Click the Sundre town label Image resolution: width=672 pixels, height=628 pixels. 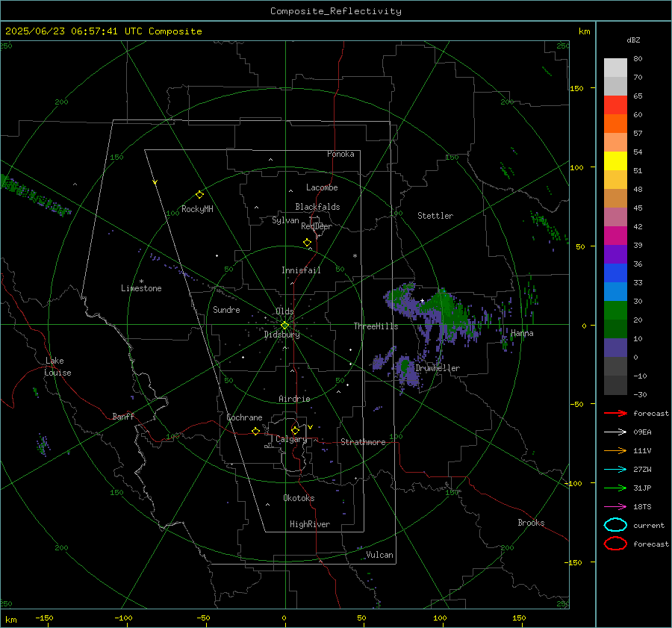pos(226,309)
